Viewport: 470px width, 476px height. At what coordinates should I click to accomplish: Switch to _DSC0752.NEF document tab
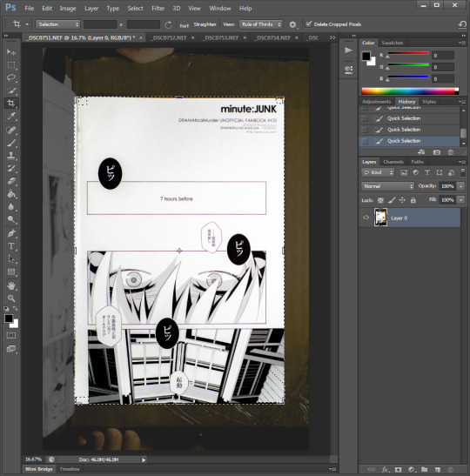(169, 37)
